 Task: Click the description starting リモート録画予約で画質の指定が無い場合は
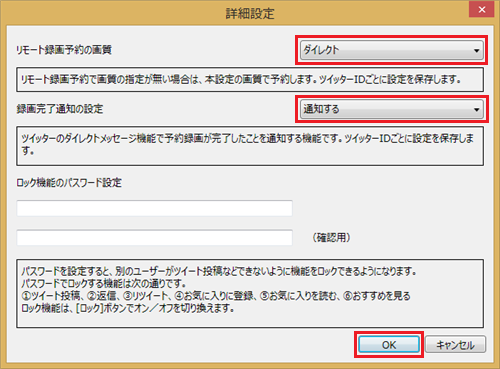click(x=250, y=80)
